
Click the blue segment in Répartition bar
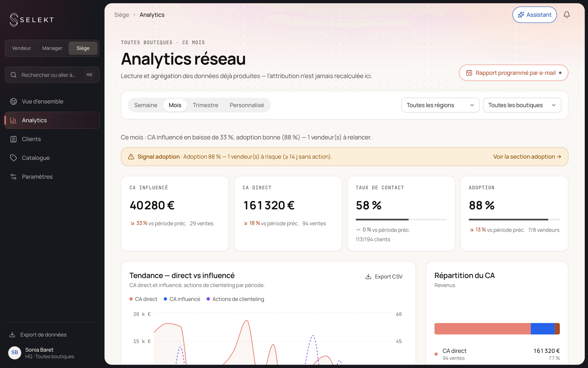(542, 329)
